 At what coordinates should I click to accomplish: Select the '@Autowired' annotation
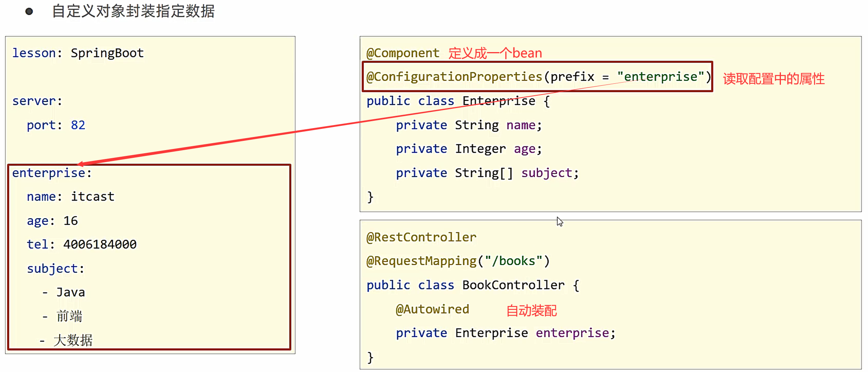click(432, 309)
